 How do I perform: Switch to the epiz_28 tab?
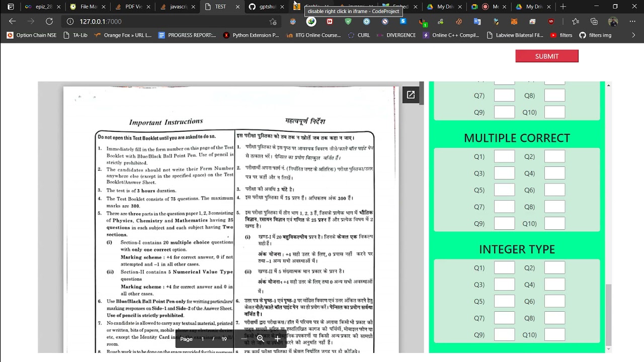(x=43, y=7)
